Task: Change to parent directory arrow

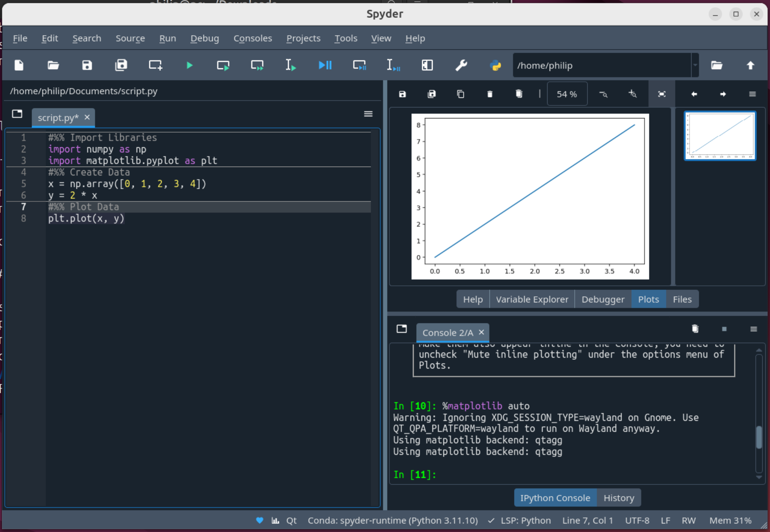Action: coord(751,65)
